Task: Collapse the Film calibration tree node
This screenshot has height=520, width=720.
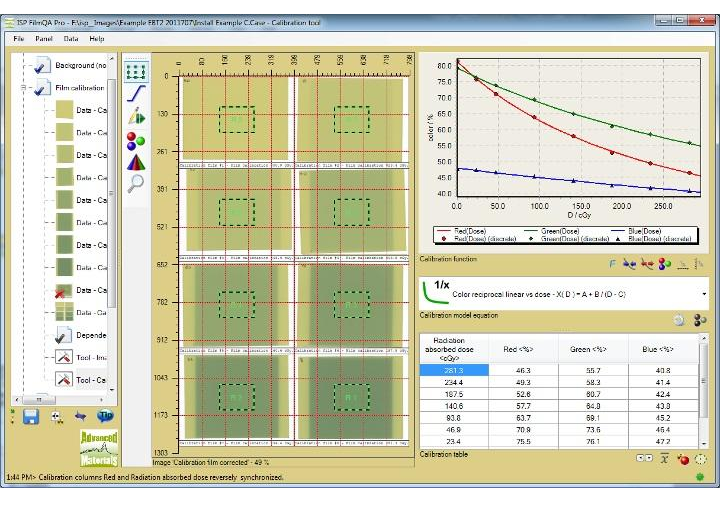Action: [22, 87]
